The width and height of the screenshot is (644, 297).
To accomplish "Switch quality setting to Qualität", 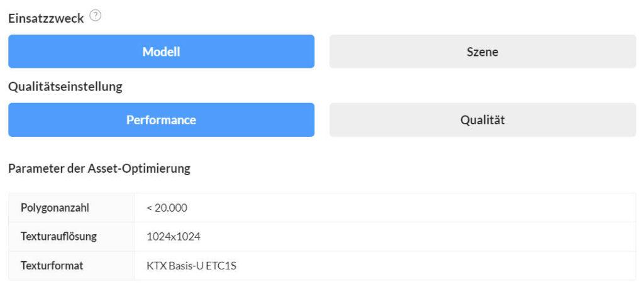I will pyautogui.click(x=482, y=120).
